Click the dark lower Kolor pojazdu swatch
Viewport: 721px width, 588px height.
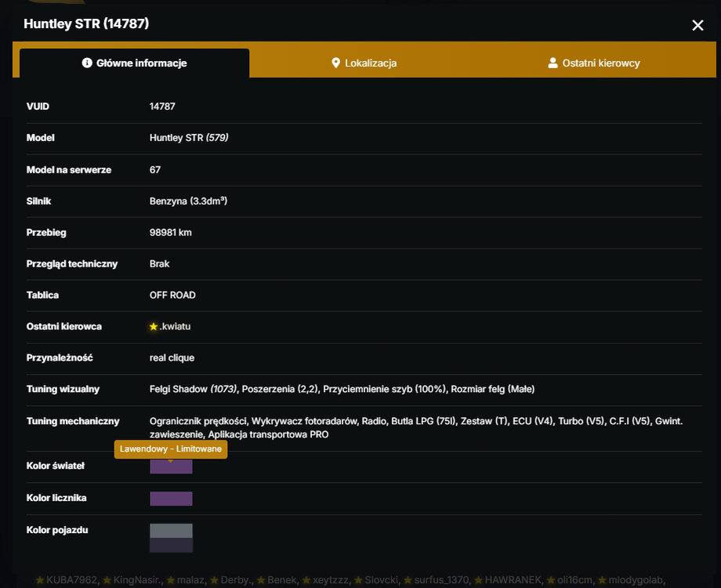[x=171, y=545]
